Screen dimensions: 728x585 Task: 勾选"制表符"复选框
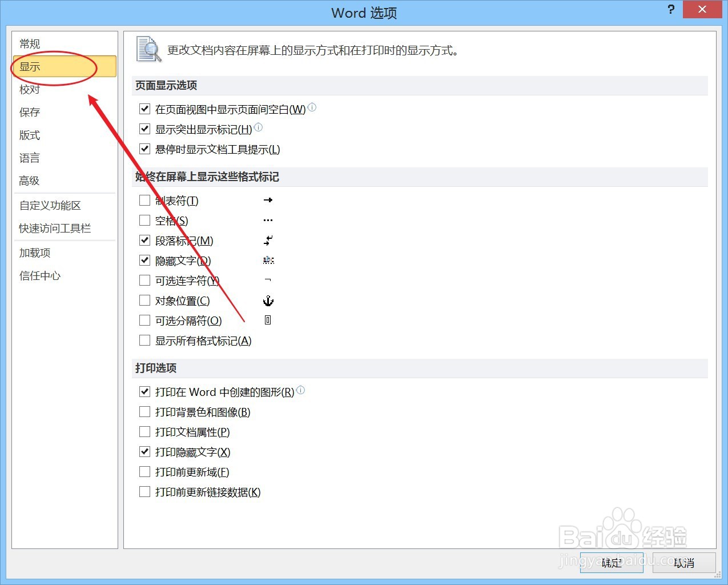144,200
